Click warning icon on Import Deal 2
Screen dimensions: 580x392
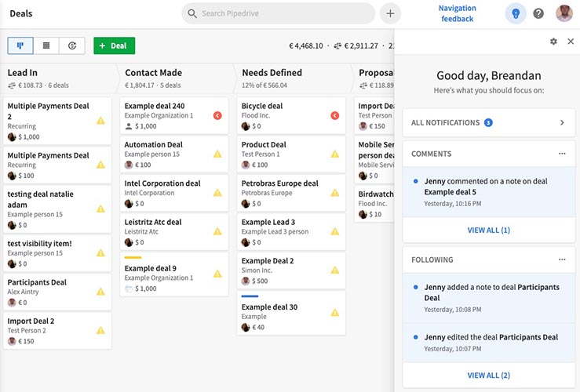[100, 331]
